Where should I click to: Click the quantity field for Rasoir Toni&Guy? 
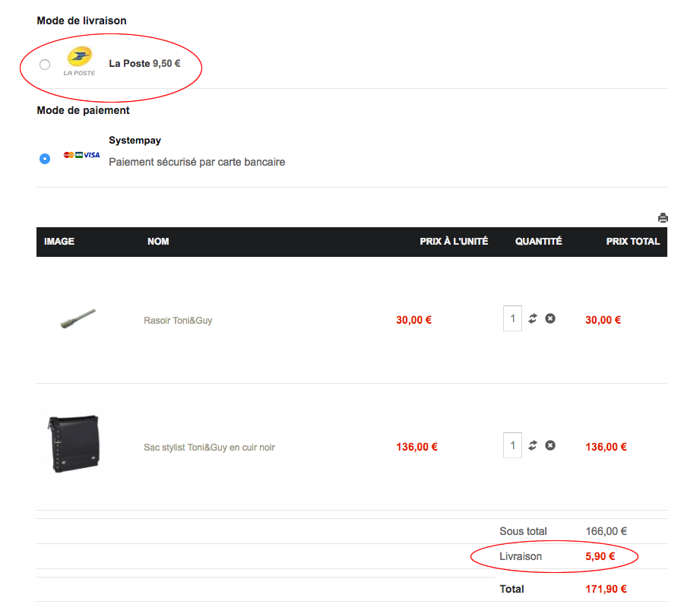tap(512, 318)
